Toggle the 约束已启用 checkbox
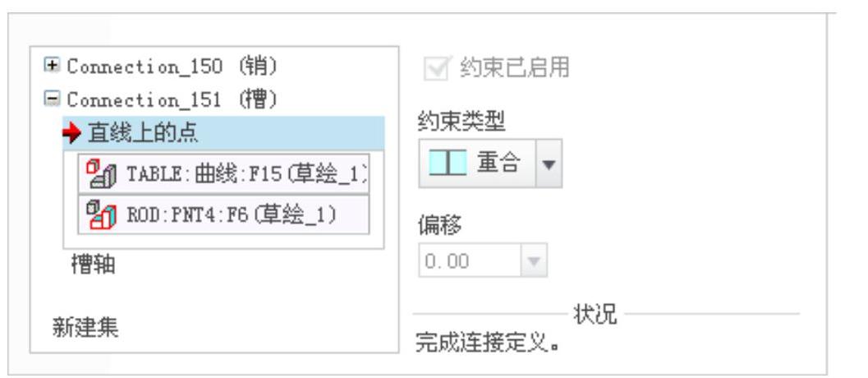 (437, 68)
